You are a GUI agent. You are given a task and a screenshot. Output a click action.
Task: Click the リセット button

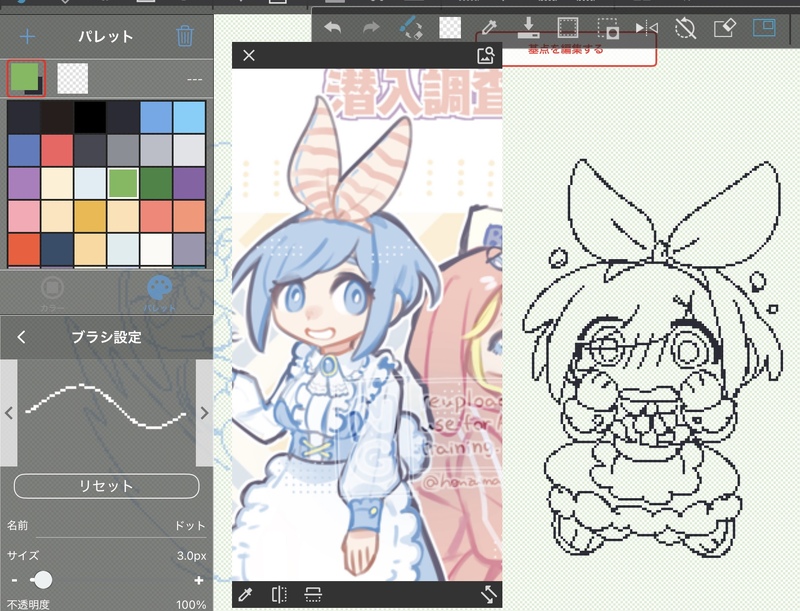point(106,486)
